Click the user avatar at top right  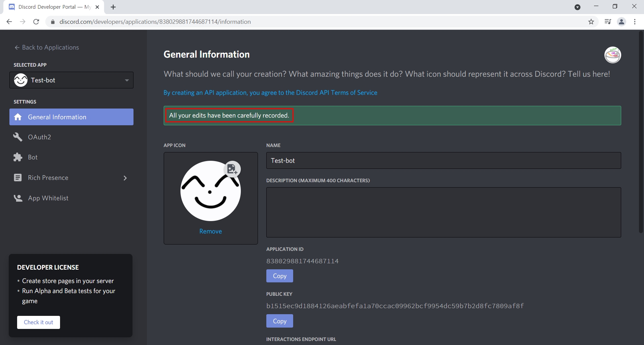pos(612,55)
